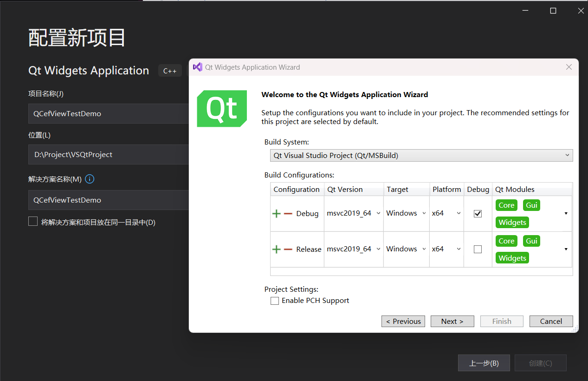Click the Finish button
Viewport: 588px width, 381px height.
pyautogui.click(x=502, y=322)
